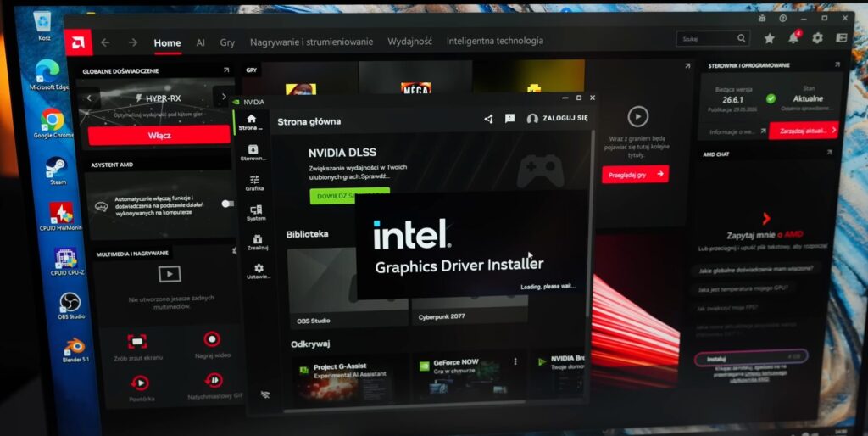Open Zrealizuj in the NVIDIA sidebar
This screenshot has width=868, height=436.
(258, 243)
